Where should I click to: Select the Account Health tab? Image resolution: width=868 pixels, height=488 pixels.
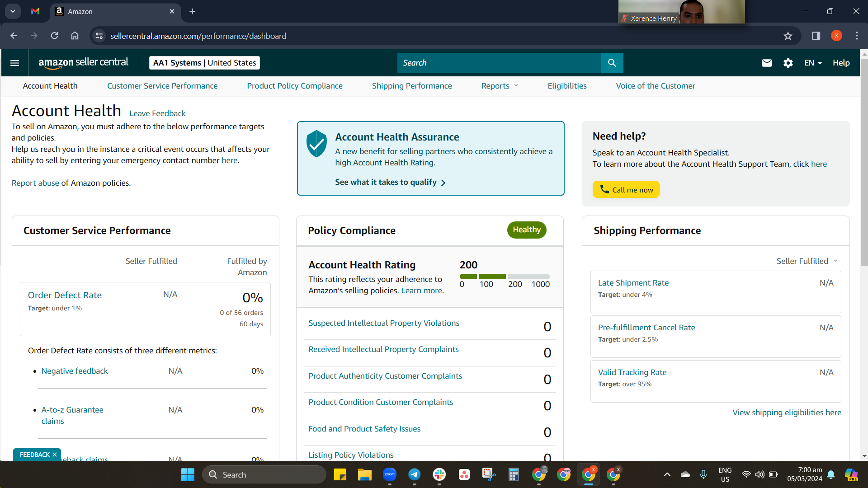pos(50,86)
